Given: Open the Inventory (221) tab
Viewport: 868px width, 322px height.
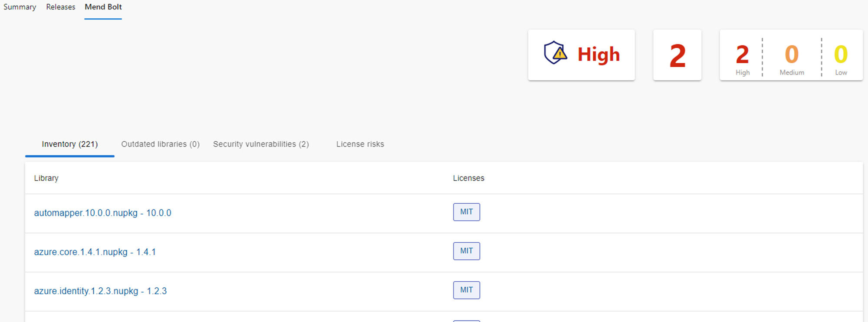Looking at the screenshot, I should [70, 144].
